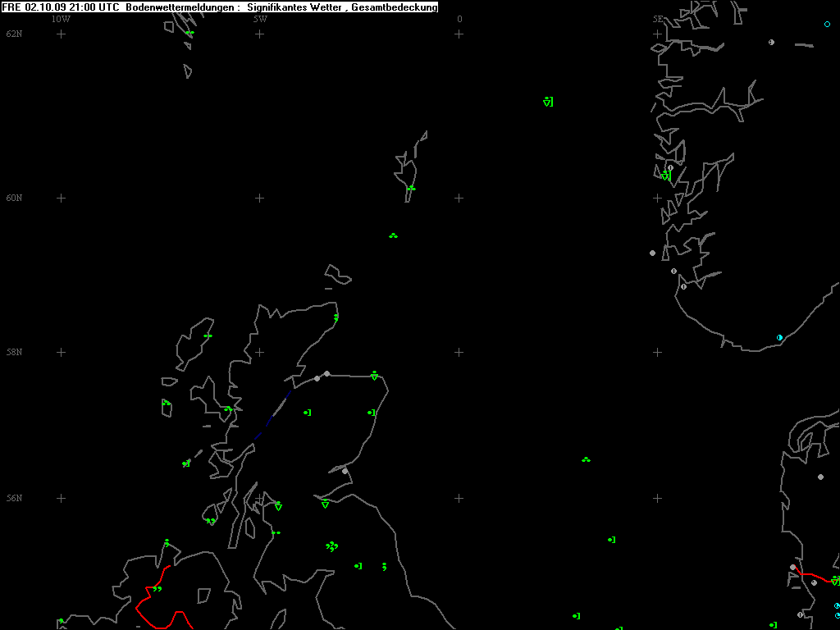Select the green rain symbol on Isle of Lewis
Viewport: 840px width, 630px height.
[208, 336]
